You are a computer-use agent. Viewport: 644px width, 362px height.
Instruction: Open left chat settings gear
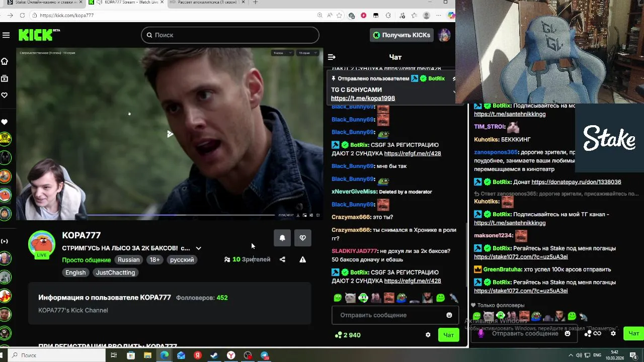tap(428, 335)
